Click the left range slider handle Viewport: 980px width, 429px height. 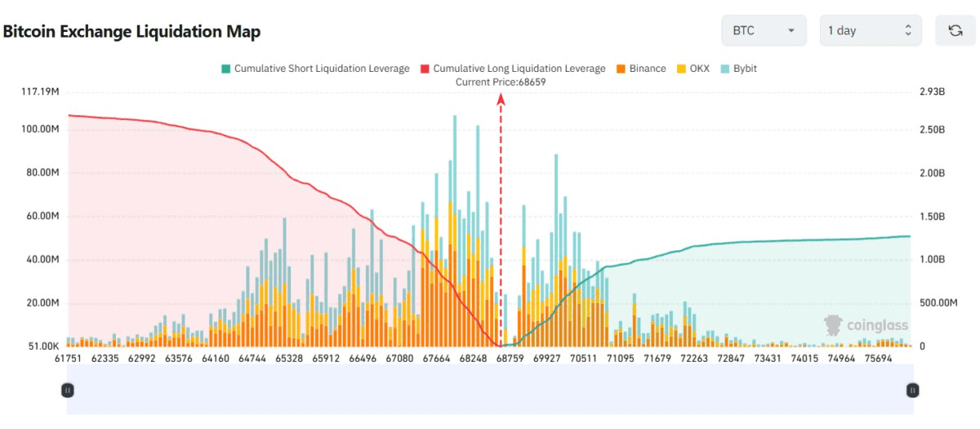pos(68,391)
